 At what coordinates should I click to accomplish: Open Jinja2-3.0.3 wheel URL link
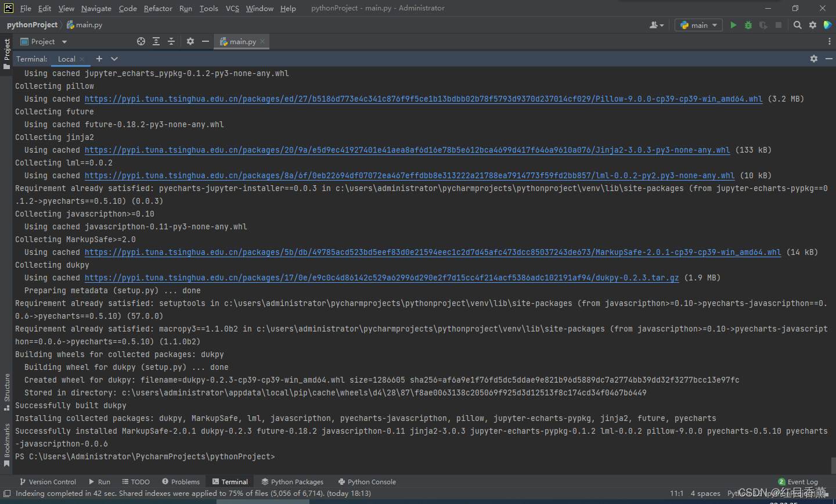[407, 150]
